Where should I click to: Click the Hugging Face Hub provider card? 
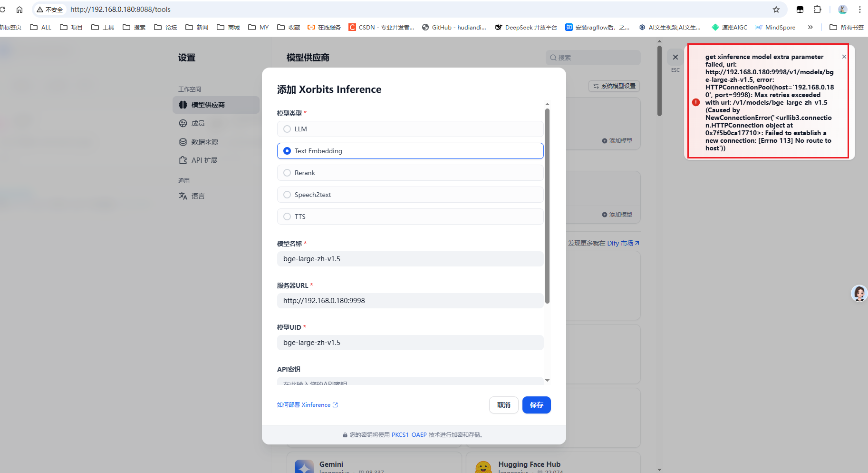pos(553,463)
